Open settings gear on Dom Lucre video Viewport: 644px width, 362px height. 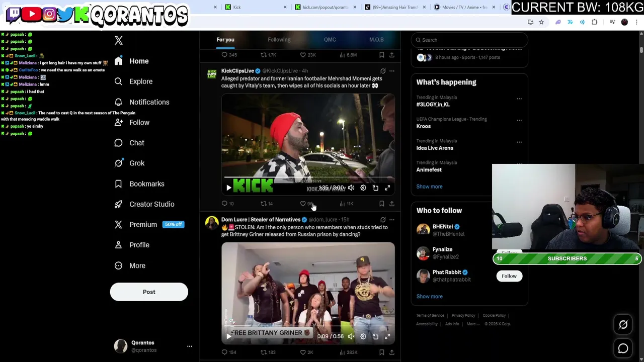click(363, 336)
